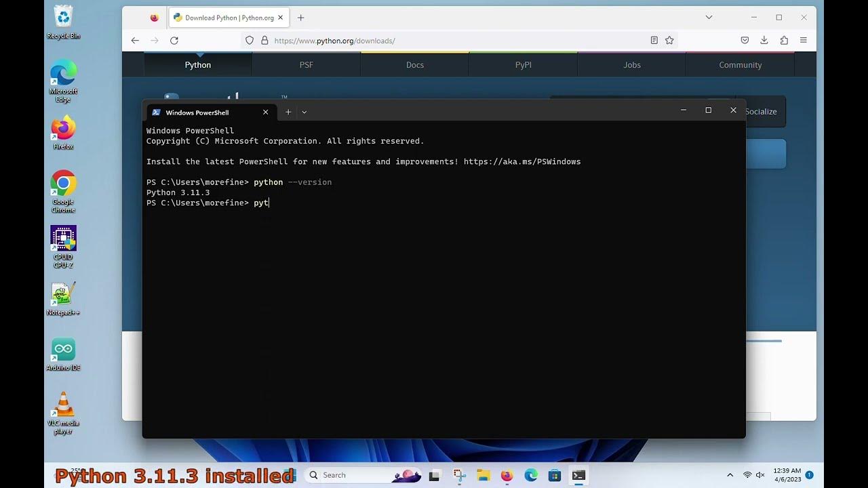Click the 'Python 3.11.3' output line

click(178, 192)
